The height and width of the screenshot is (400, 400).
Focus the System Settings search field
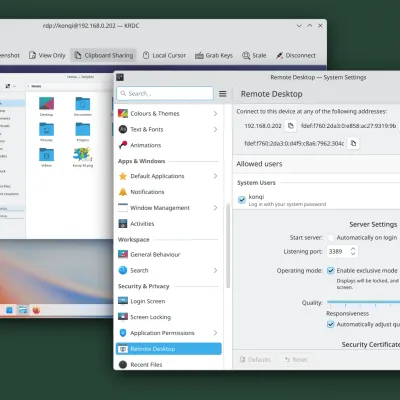[x=165, y=93]
